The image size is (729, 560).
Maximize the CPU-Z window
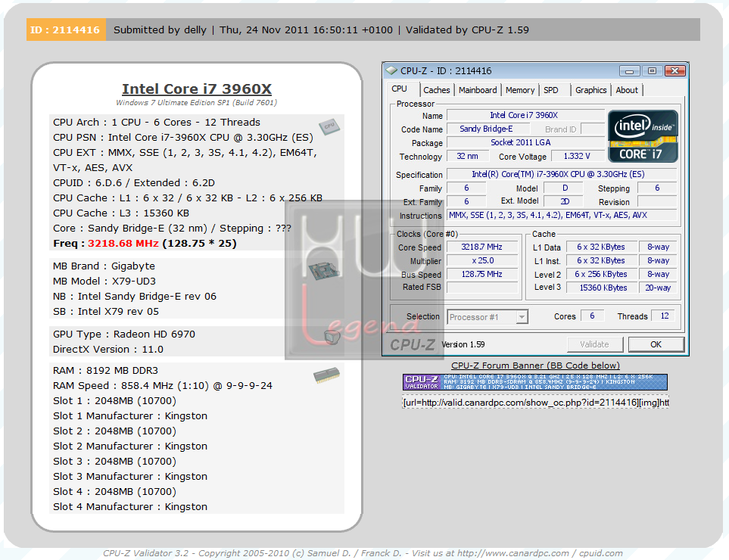[652, 70]
